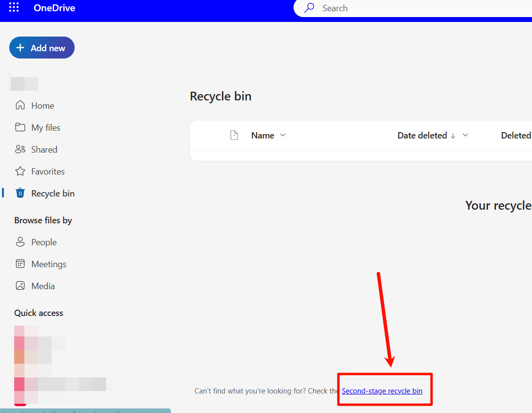Click the Shared people icon
The width and height of the screenshot is (532, 413).
tap(20, 149)
